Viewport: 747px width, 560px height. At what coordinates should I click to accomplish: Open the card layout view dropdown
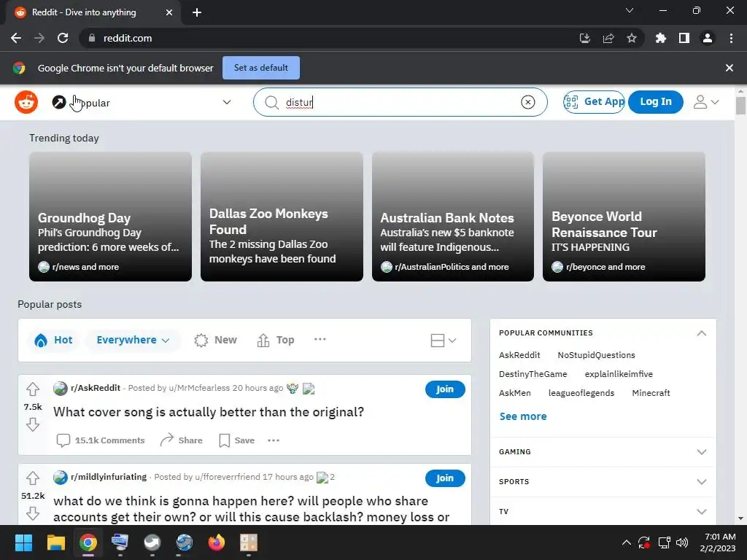pyautogui.click(x=444, y=340)
